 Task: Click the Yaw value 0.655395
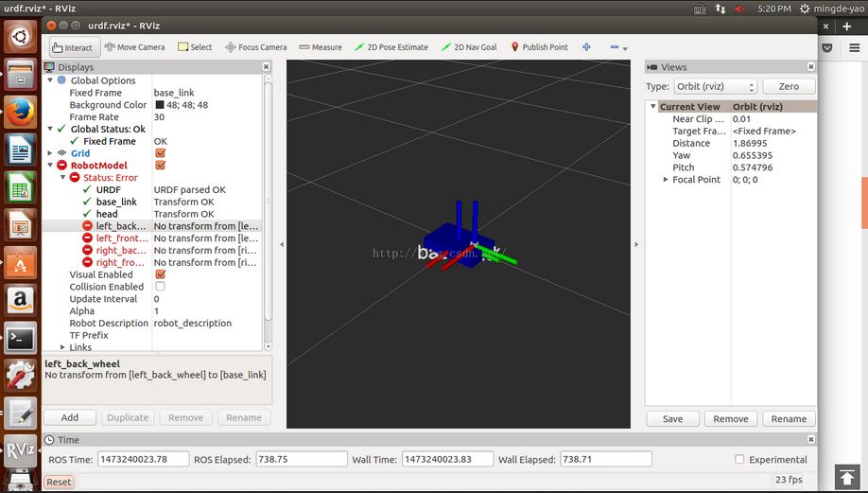[753, 155]
